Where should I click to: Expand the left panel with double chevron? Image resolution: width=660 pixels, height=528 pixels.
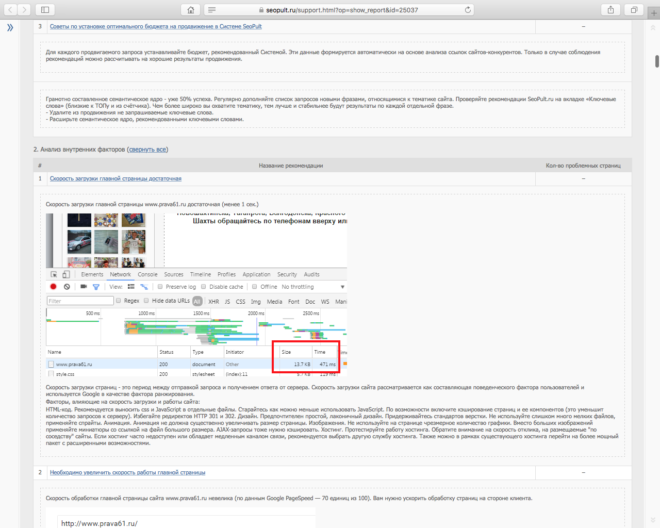[x=10, y=27]
